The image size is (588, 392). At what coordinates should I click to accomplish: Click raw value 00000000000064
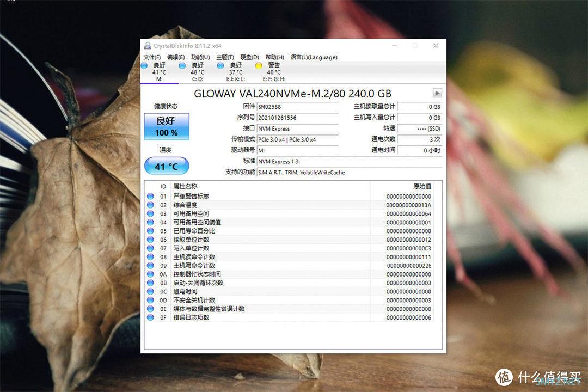pos(409,214)
